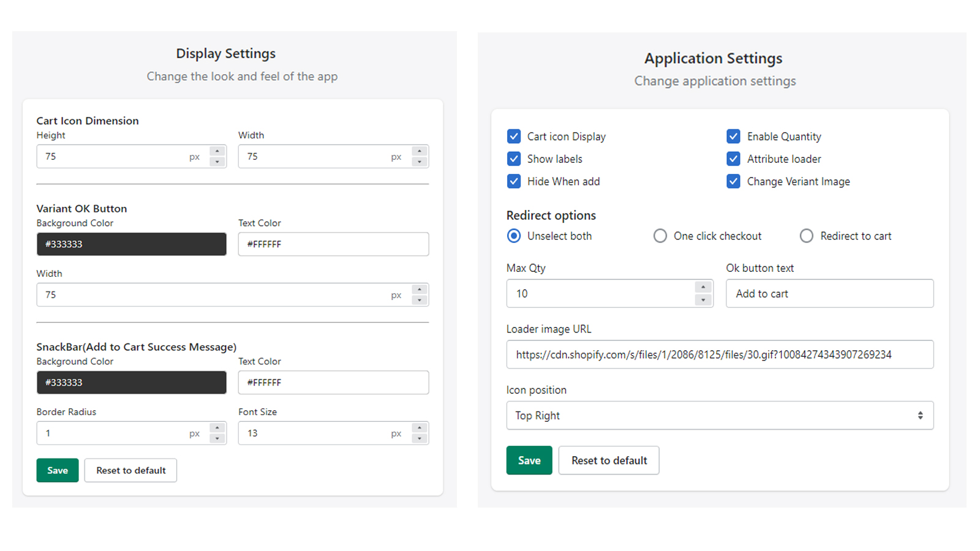Select One click checkout radio option

tap(660, 236)
